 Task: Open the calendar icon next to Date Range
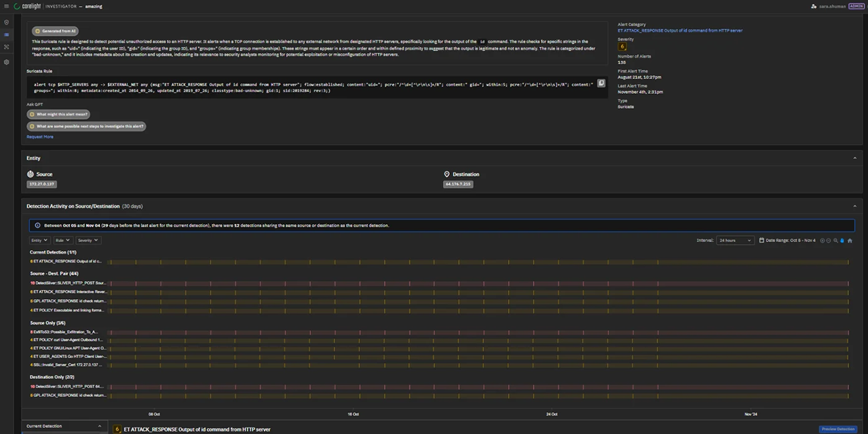[762, 240]
